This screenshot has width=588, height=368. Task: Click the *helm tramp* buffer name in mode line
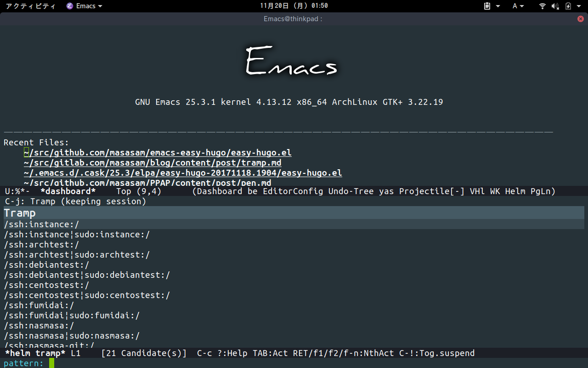pos(35,353)
